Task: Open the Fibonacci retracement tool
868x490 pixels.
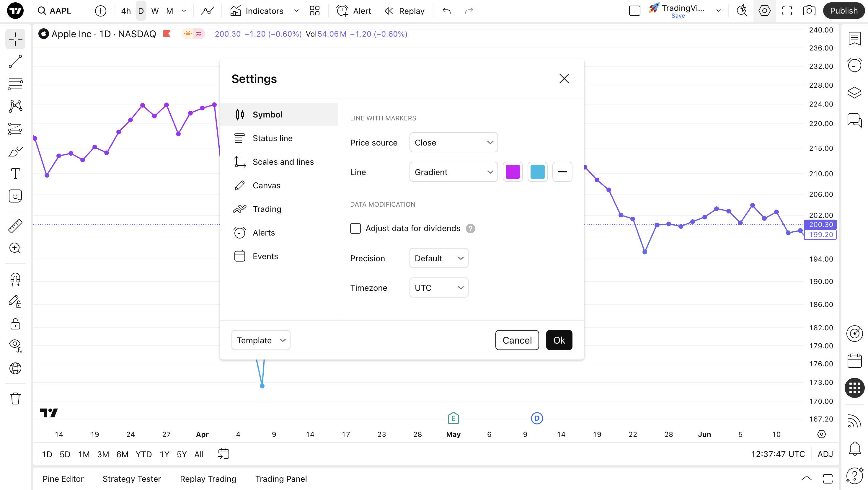Action: [x=15, y=84]
